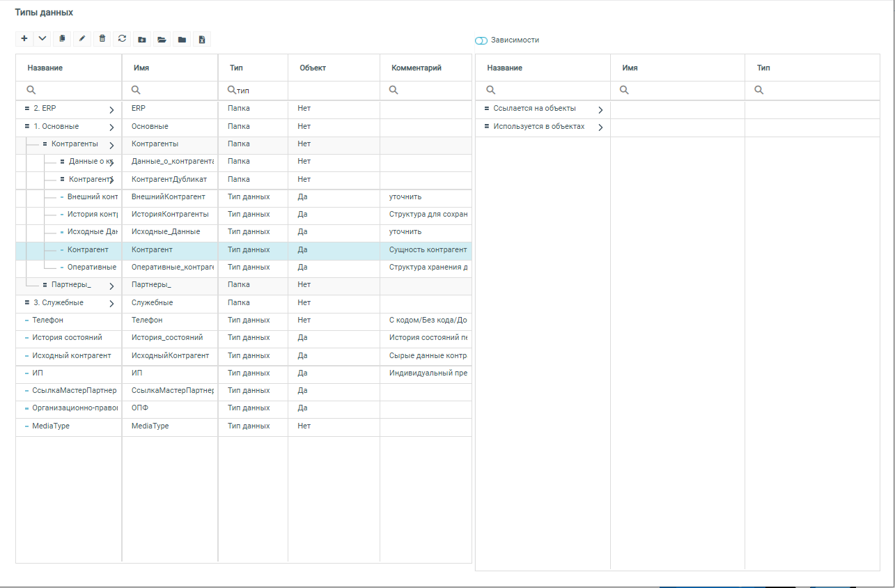Click the add folder icon with plus
895x588 pixels.
142,40
